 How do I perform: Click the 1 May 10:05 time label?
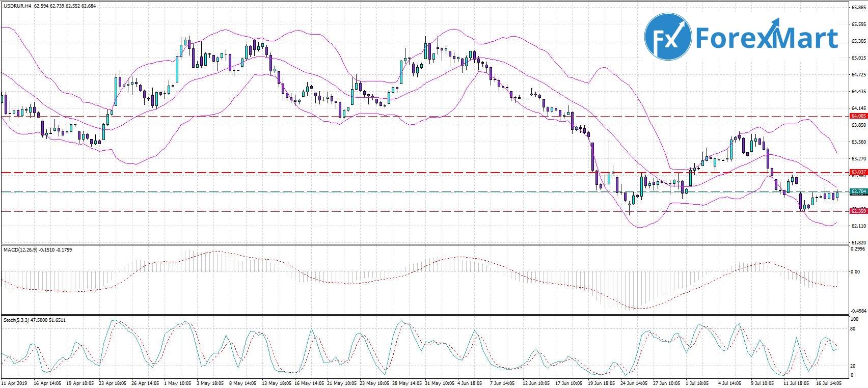pyautogui.click(x=178, y=382)
